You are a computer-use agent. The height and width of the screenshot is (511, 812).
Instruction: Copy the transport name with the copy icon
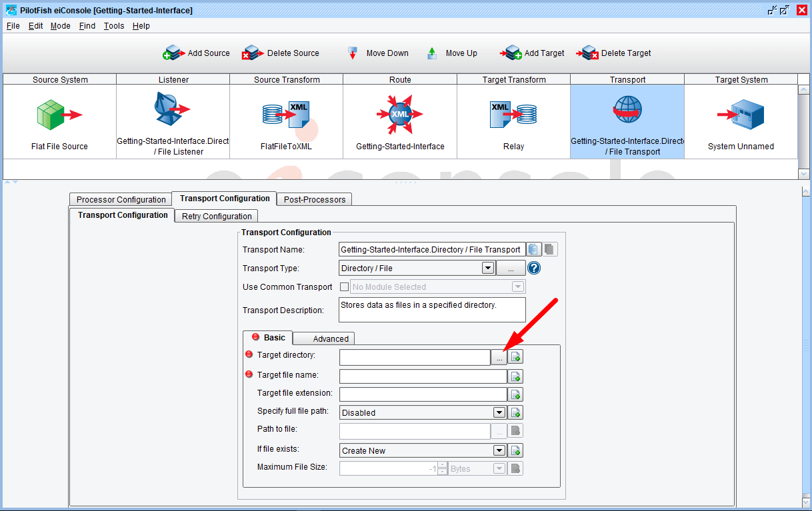[534, 250]
